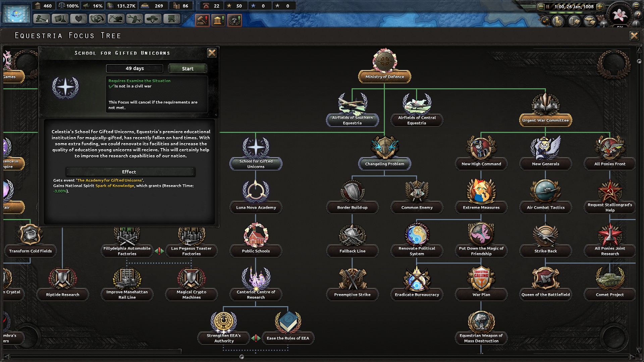Close the Equestria Focus Tree window

click(634, 36)
